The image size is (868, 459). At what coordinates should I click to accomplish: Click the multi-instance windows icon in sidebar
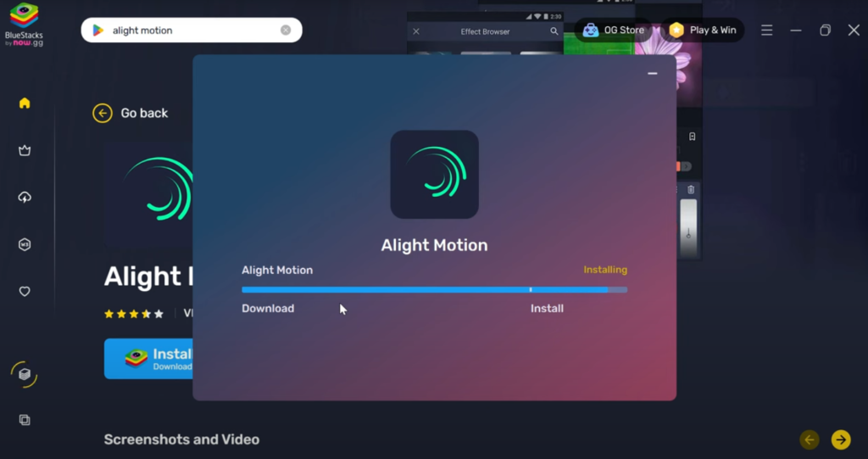pyautogui.click(x=25, y=420)
